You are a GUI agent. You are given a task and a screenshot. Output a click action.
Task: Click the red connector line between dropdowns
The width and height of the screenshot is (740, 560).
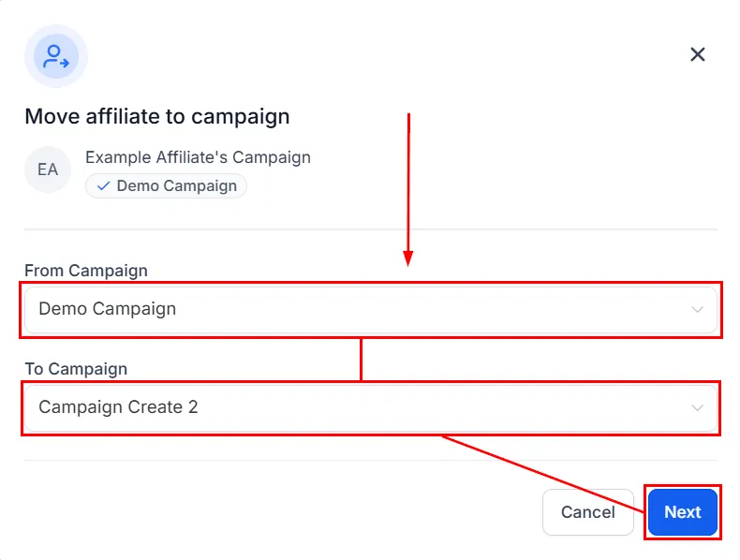[361, 360]
